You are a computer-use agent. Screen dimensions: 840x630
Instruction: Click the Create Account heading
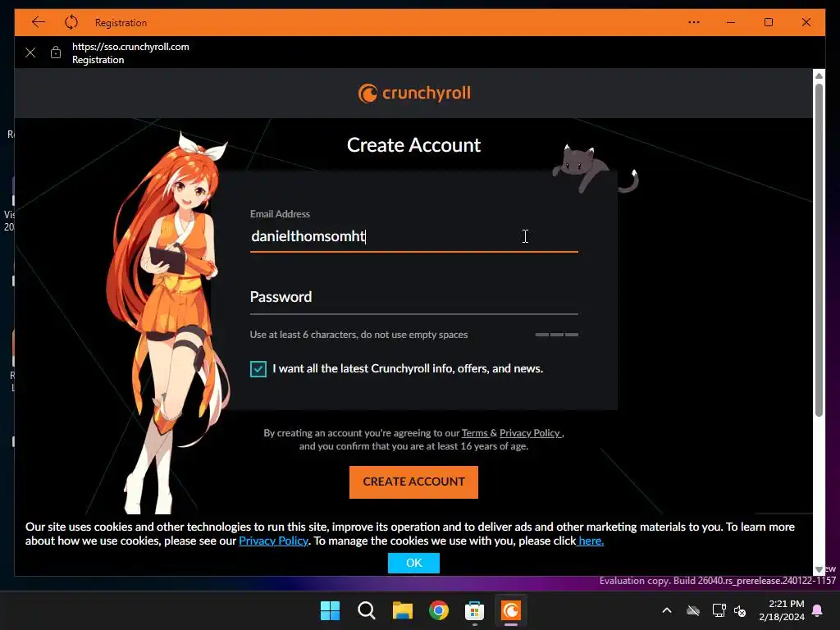(x=413, y=145)
